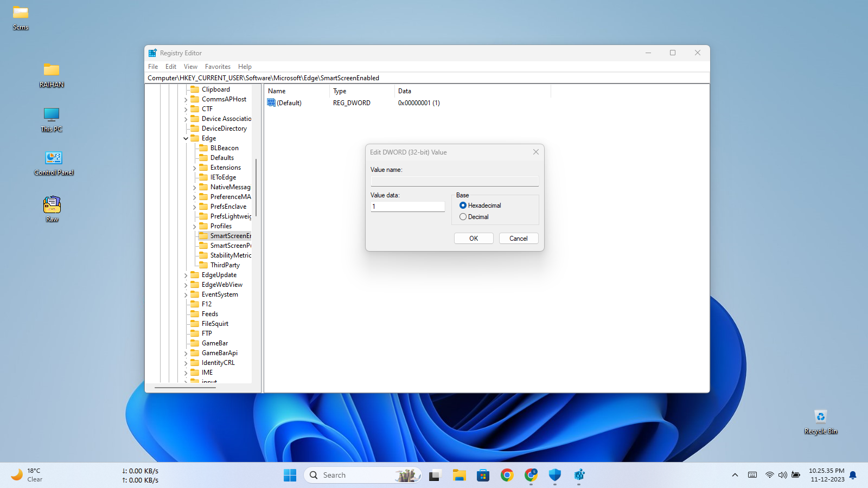The image size is (868, 488).
Task: Select the ThirdParty registry key
Action: tap(225, 265)
